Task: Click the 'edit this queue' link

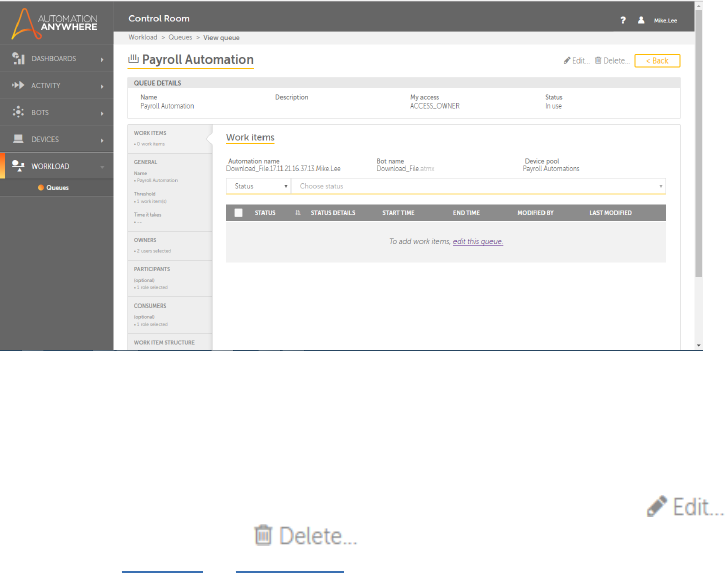Action: tap(478, 241)
